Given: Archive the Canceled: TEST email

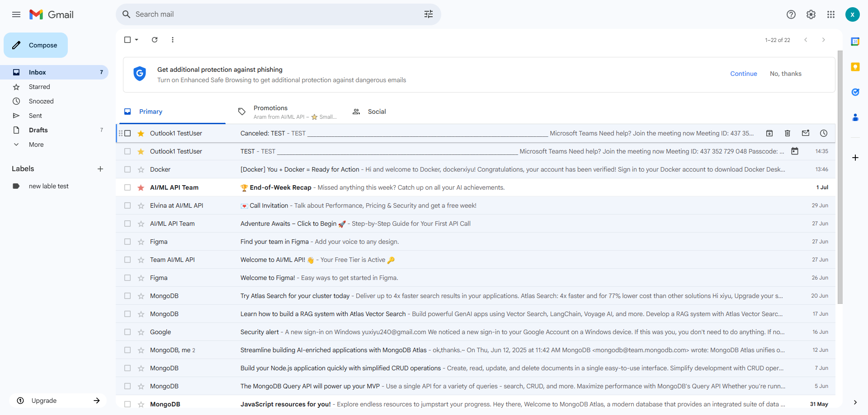Looking at the screenshot, I should coord(769,133).
